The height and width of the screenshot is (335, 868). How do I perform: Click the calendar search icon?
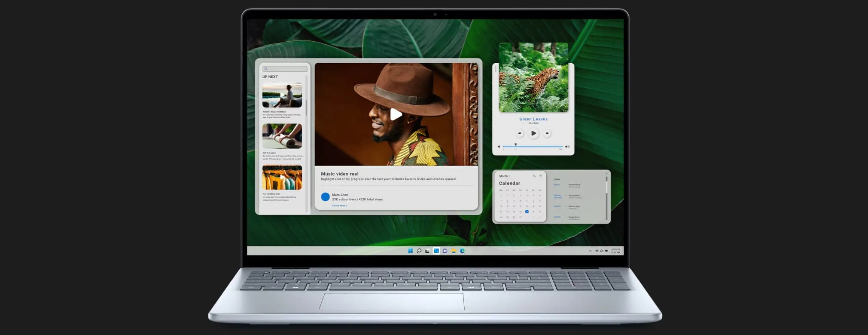[x=534, y=176]
